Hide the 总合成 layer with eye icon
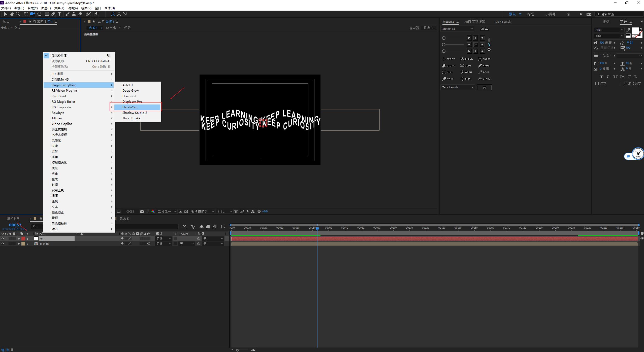 point(3,244)
